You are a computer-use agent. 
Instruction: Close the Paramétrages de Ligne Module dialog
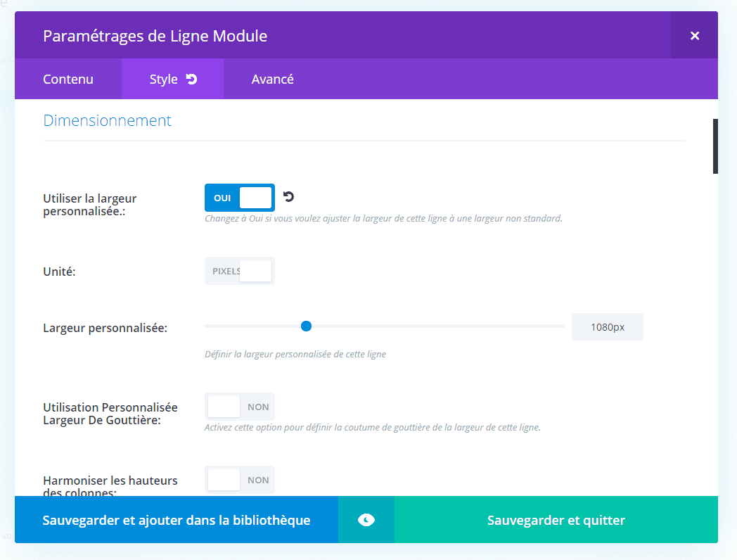[x=694, y=35]
